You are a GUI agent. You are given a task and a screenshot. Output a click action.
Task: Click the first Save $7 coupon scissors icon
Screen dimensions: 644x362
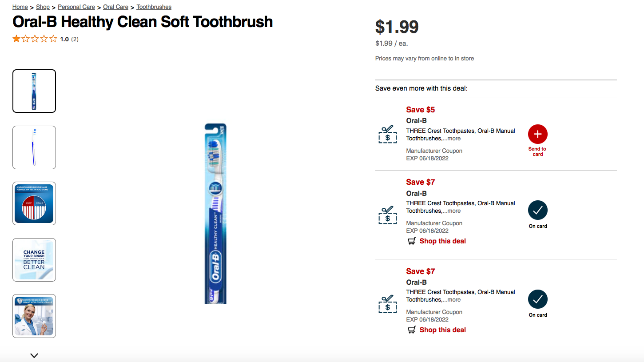click(388, 215)
